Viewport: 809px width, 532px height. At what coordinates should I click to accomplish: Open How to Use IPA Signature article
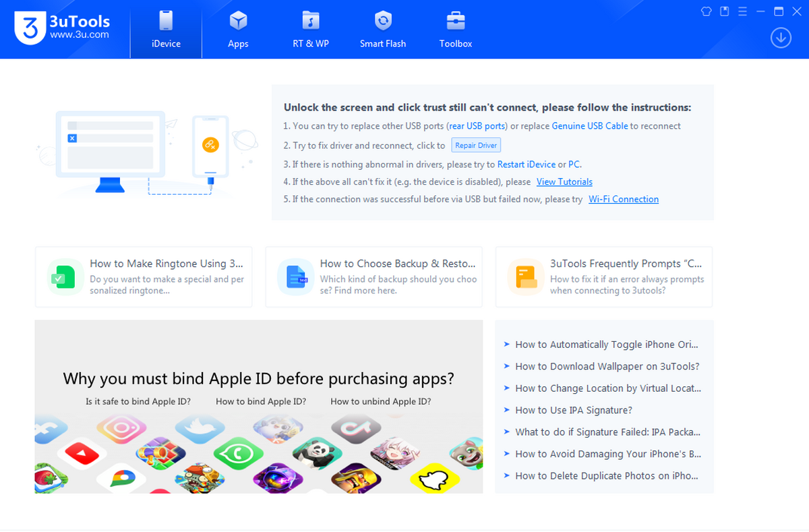573,411
